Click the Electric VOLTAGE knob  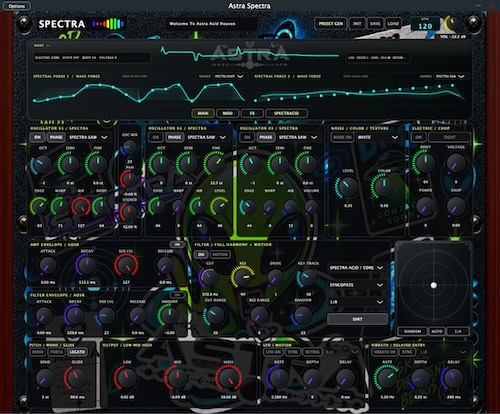click(x=456, y=164)
